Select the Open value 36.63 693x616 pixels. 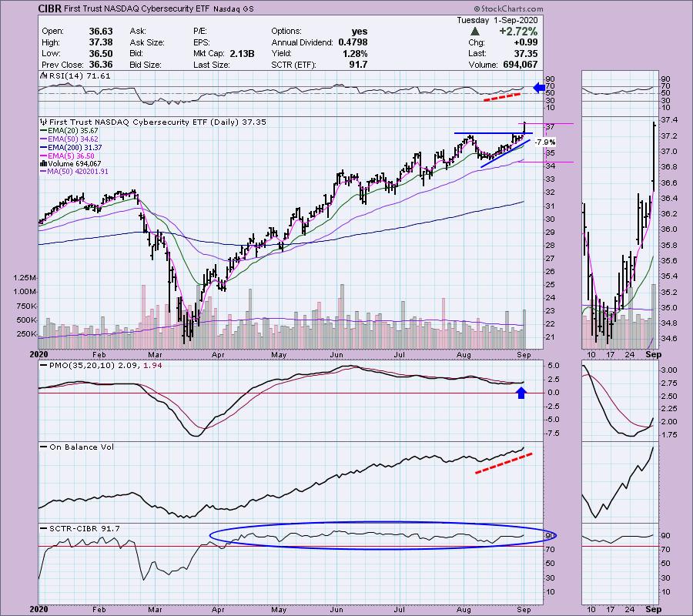click(x=101, y=32)
